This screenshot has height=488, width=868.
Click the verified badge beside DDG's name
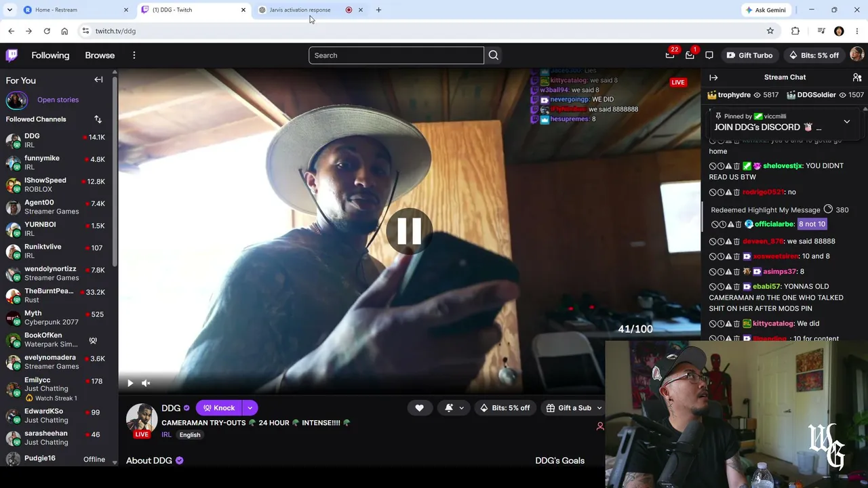click(186, 408)
